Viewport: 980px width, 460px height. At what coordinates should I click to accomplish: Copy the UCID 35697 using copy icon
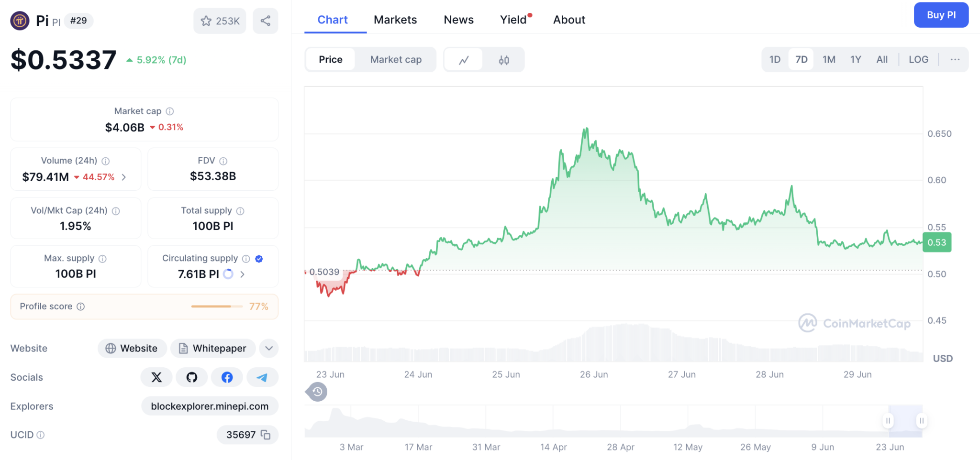click(x=266, y=435)
